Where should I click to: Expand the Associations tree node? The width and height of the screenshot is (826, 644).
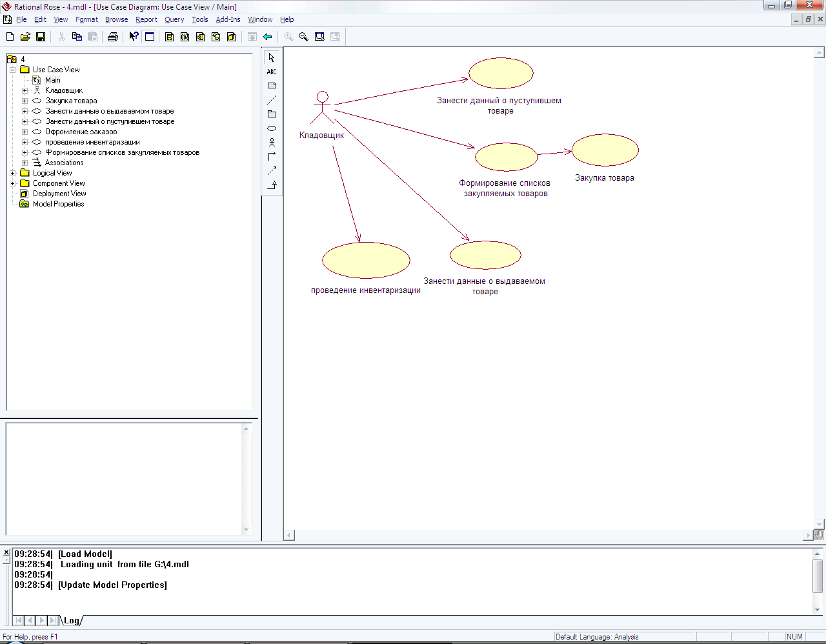pos(25,163)
